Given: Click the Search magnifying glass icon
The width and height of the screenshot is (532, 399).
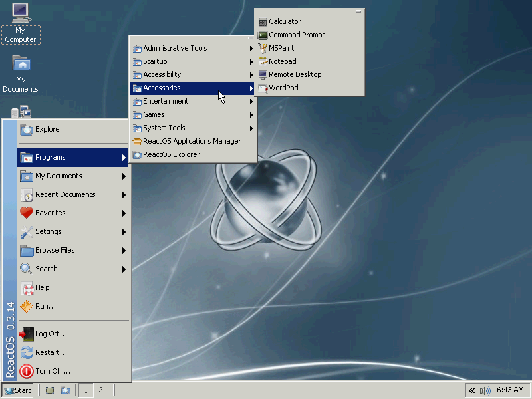Looking at the screenshot, I should tap(27, 269).
